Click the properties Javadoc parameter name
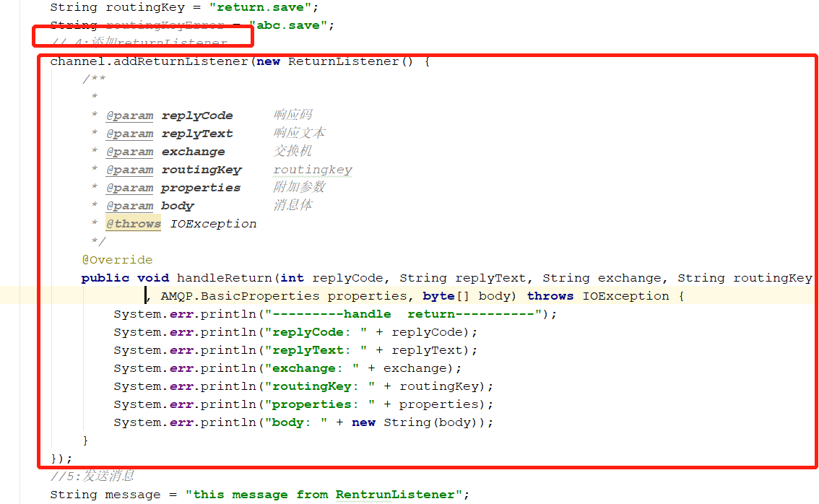Viewport: 819px width, 504px height. click(x=201, y=188)
